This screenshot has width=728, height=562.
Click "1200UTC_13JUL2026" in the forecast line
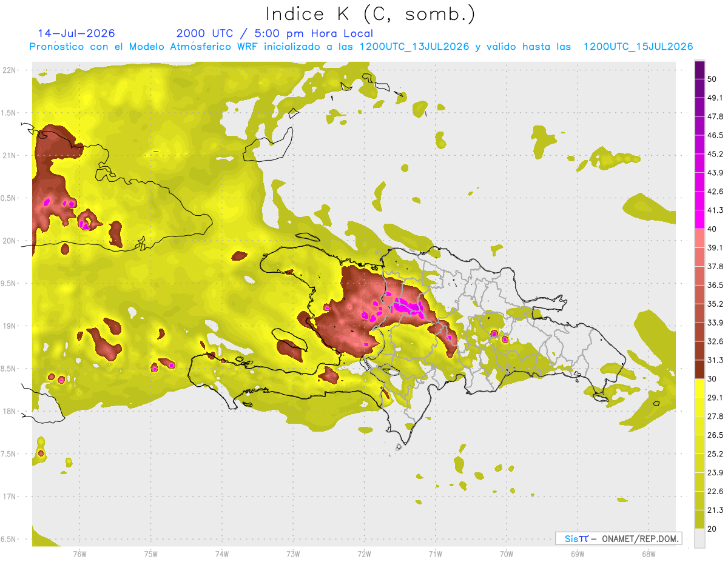point(414,47)
